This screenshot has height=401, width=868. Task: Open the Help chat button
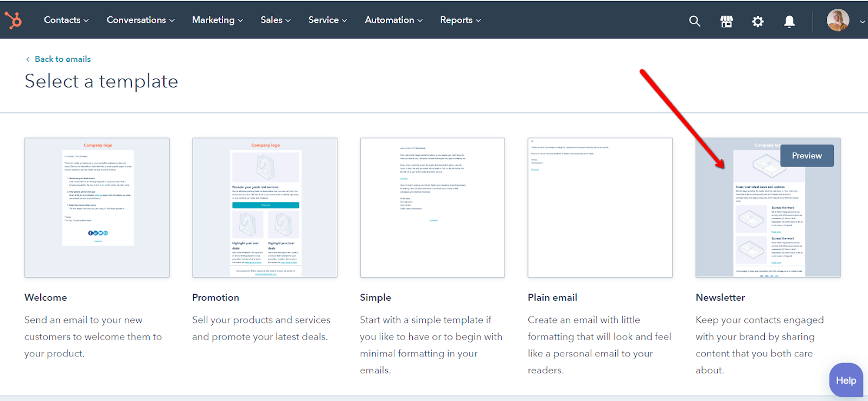tap(846, 380)
